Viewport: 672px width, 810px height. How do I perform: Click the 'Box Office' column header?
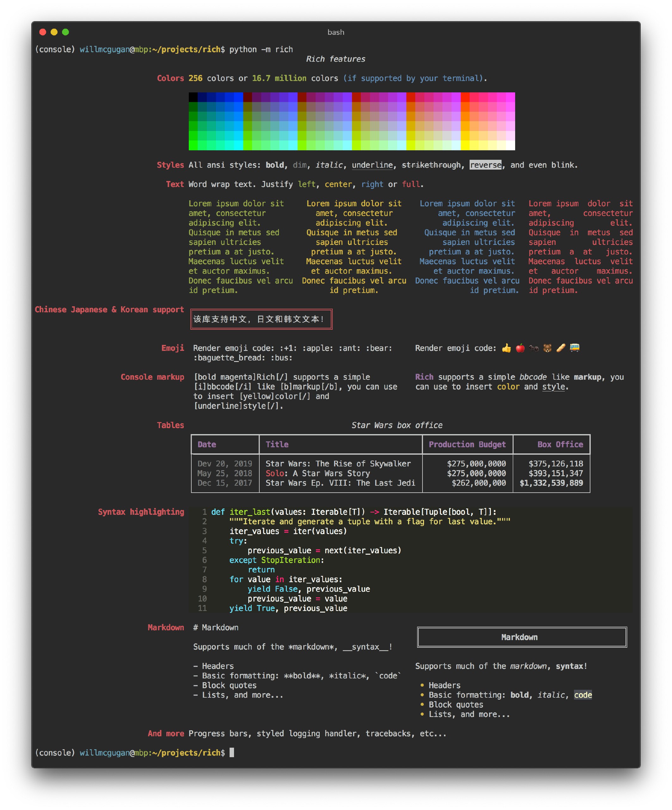[x=560, y=445]
